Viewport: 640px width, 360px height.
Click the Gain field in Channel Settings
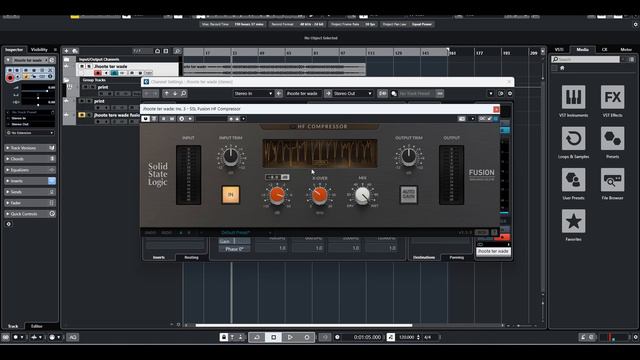234,242
